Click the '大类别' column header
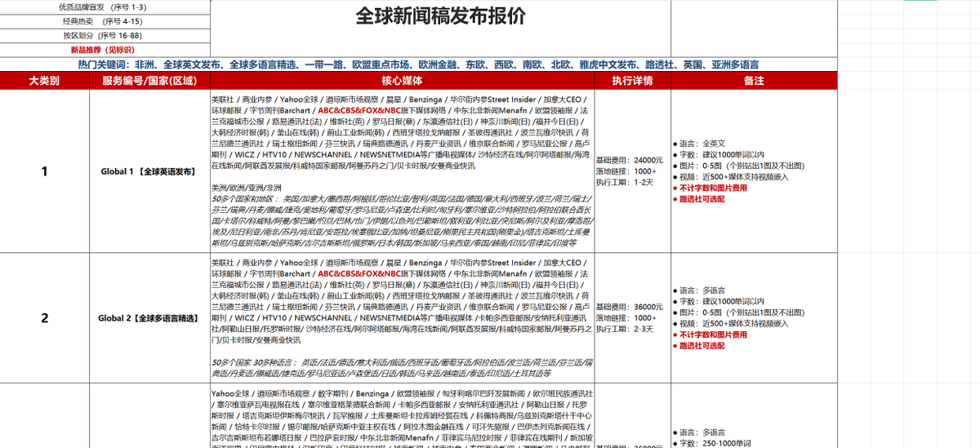Image resolution: width=980 pixels, height=448 pixels. coord(44,81)
